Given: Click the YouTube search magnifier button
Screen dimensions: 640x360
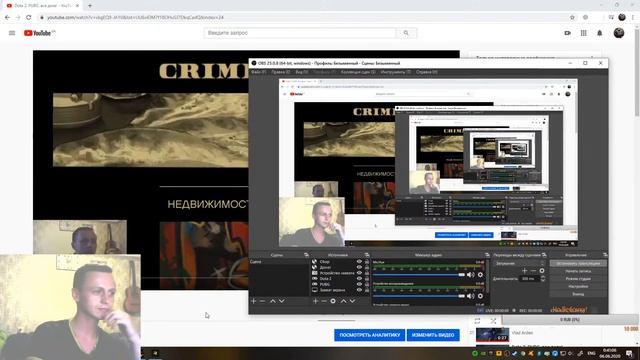Looking at the screenshot, I should [x=406, y=33].
